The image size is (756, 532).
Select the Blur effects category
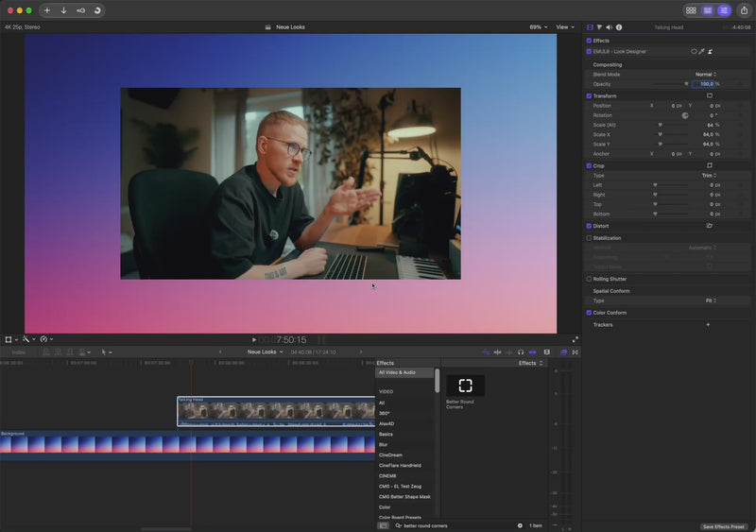[x=384, y=445]
